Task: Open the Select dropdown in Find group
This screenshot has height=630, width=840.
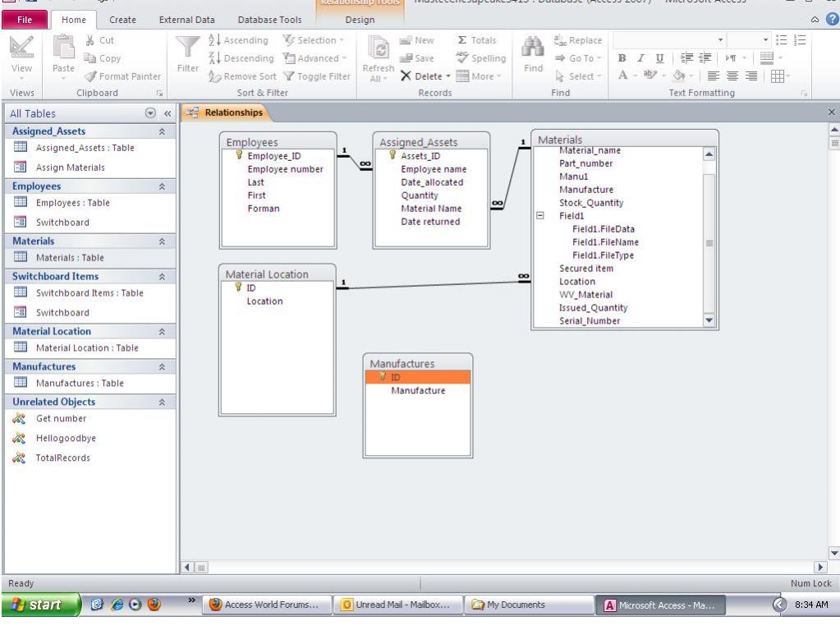Action: pos(577,76)
